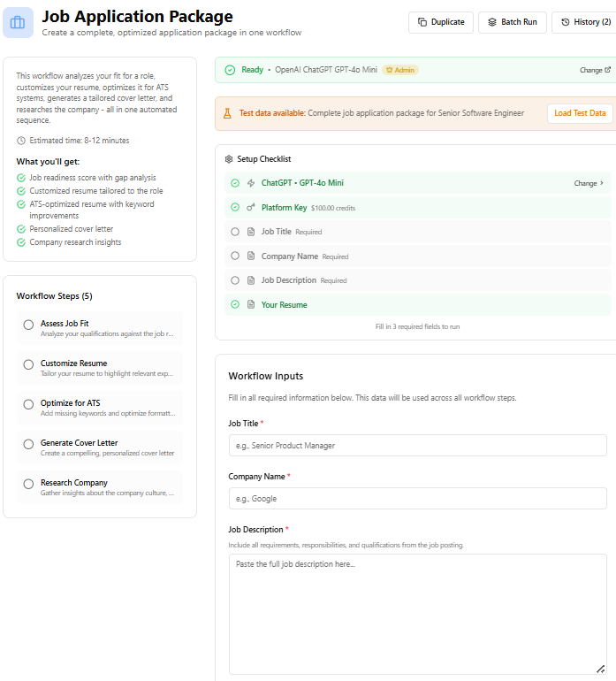Click the clock icon by Estimated time
Viewport: 616px width, 681px height.
[x=21, y=141]
